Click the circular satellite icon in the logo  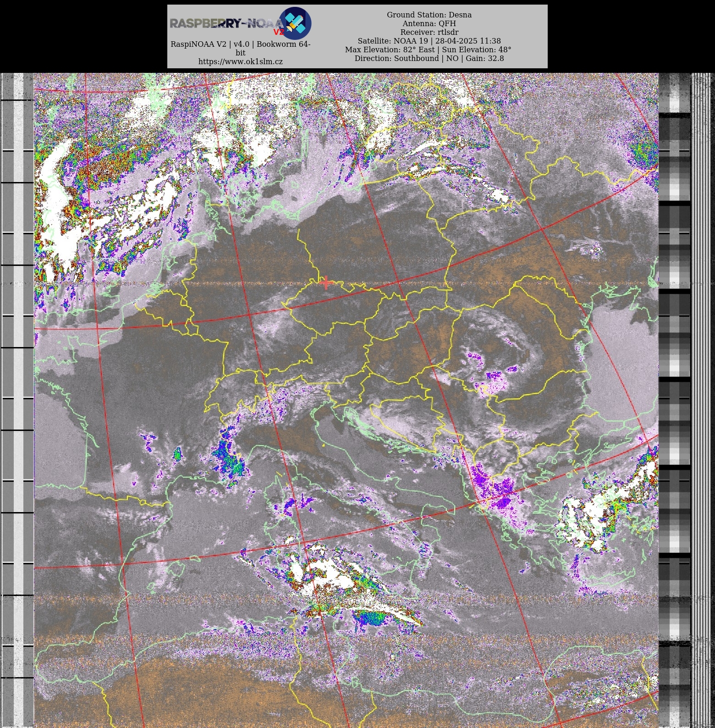tap(295, 23)
